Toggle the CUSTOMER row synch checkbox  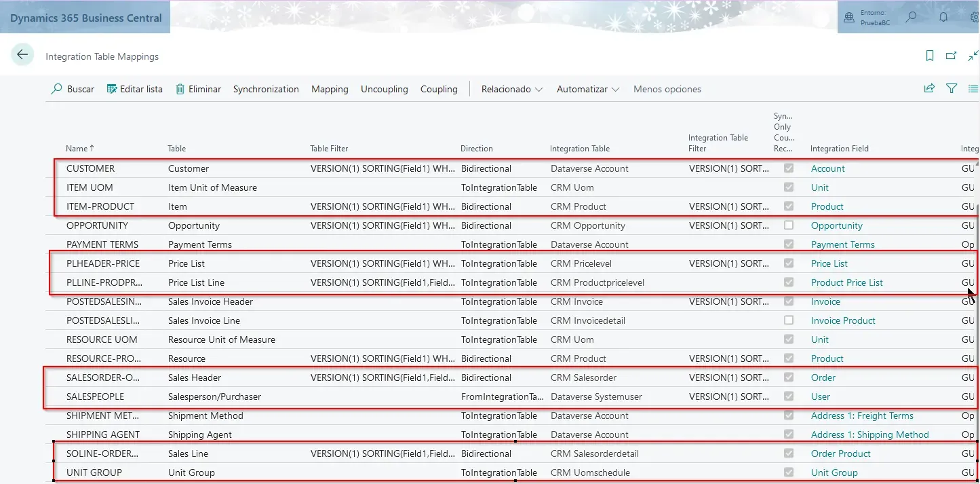tap(788, 168)
